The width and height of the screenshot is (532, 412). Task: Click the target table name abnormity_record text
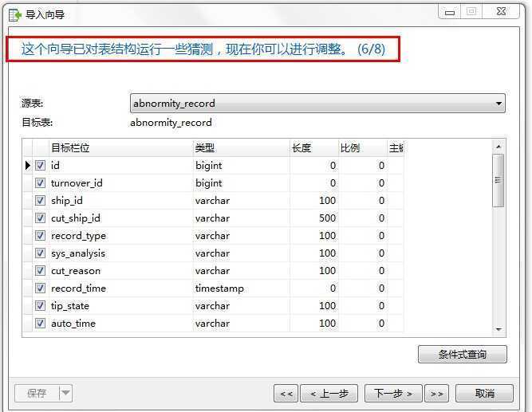171,123
